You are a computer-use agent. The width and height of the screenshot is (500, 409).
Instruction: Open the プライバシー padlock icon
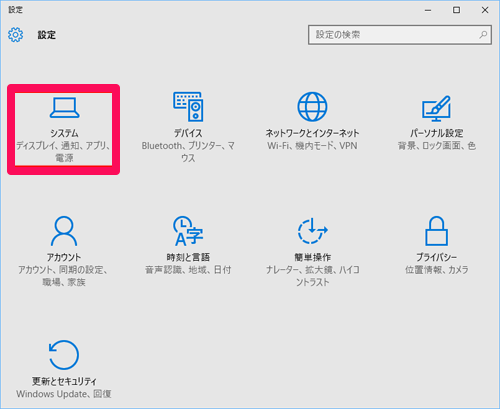point(436,231)
